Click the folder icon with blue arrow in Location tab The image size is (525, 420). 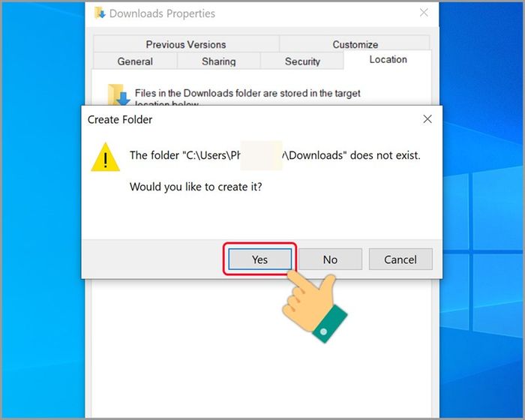pos(118,94)
